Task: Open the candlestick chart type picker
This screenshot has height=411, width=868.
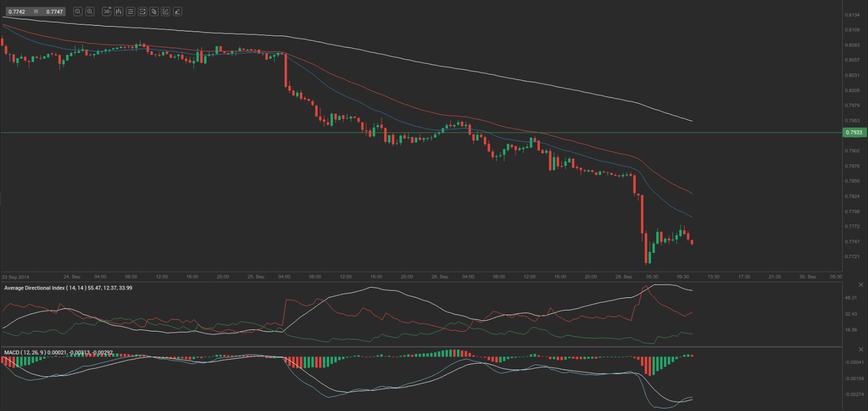Action: (118, 12)
